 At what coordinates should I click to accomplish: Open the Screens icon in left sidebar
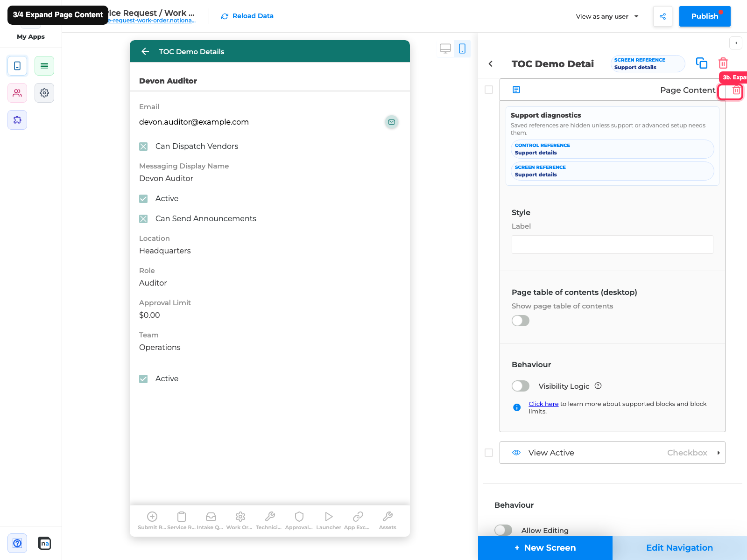(x=17, y=66)
